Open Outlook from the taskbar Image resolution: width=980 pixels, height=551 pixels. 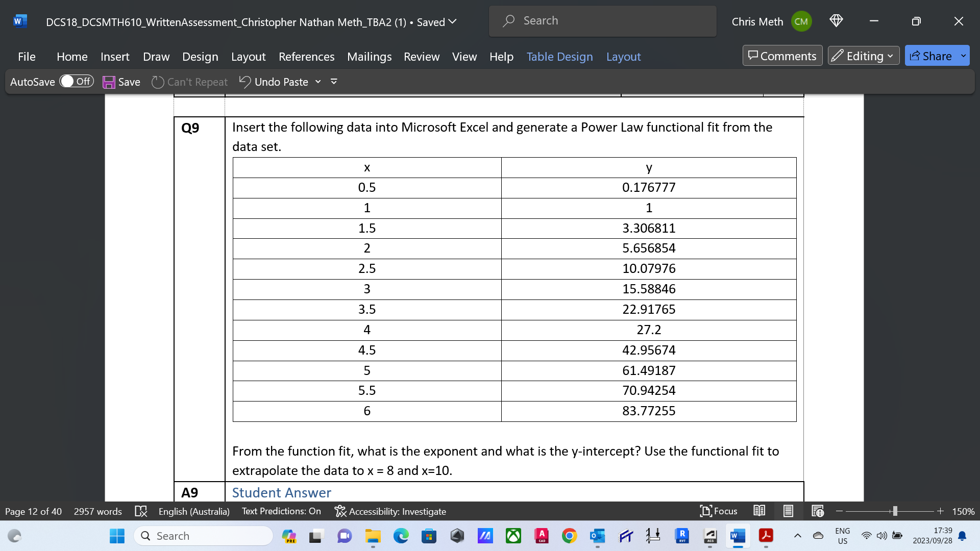point(598,536)
